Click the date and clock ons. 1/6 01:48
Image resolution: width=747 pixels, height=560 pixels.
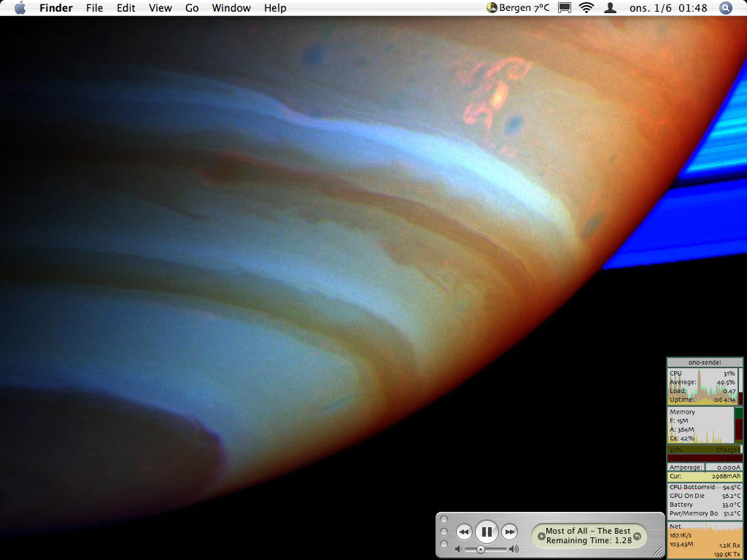668,8
